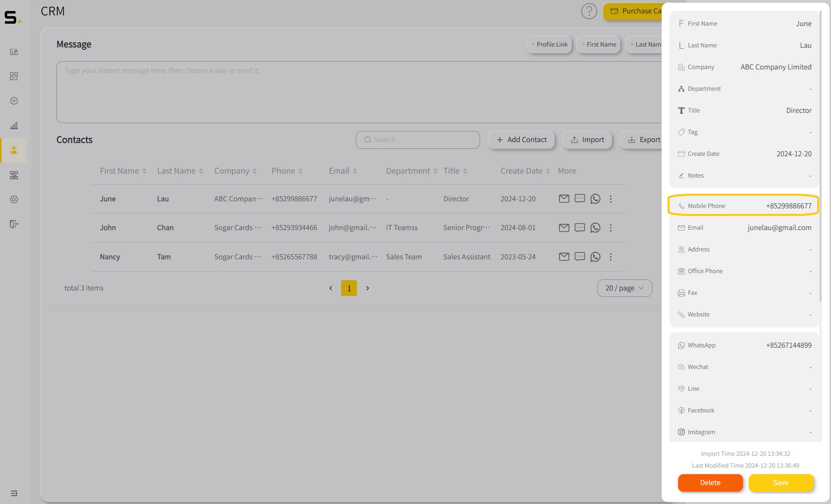
Task: Send email to John Chan via envelope icon
Action: click(x=564, y=228)
